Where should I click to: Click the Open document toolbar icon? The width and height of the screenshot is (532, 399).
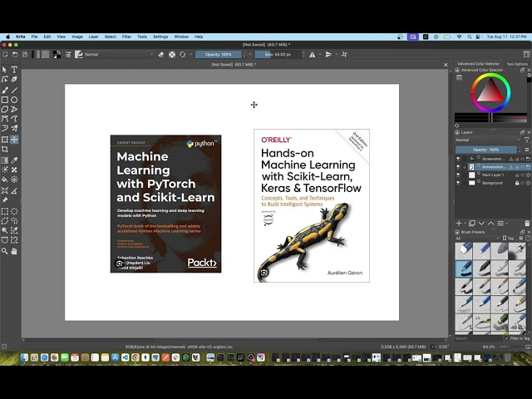15,54
